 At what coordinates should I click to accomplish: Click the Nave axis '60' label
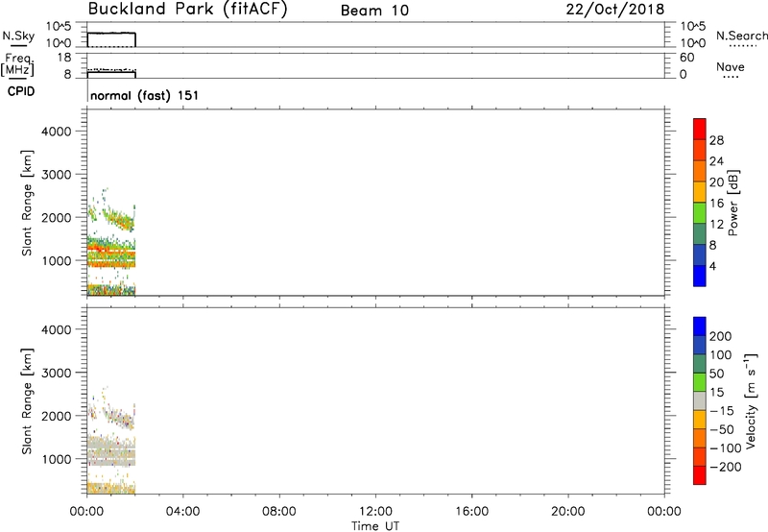[687, 58]
